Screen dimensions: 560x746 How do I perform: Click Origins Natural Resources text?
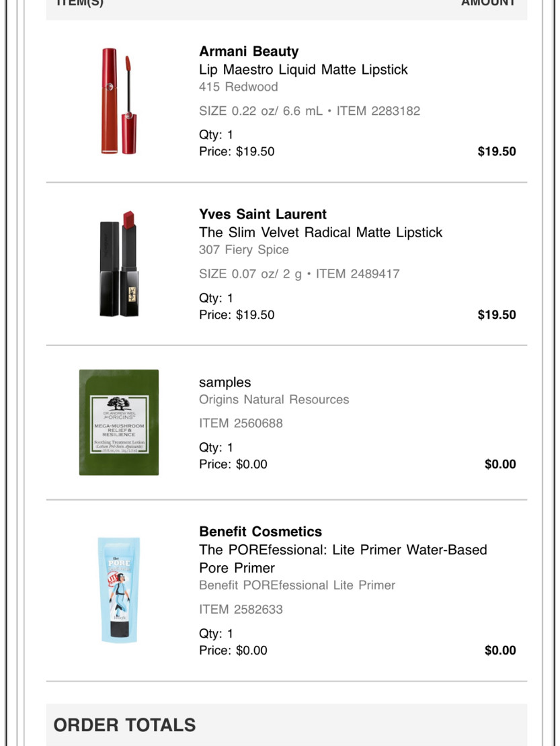pyautogui.click(x=274, y=399)
